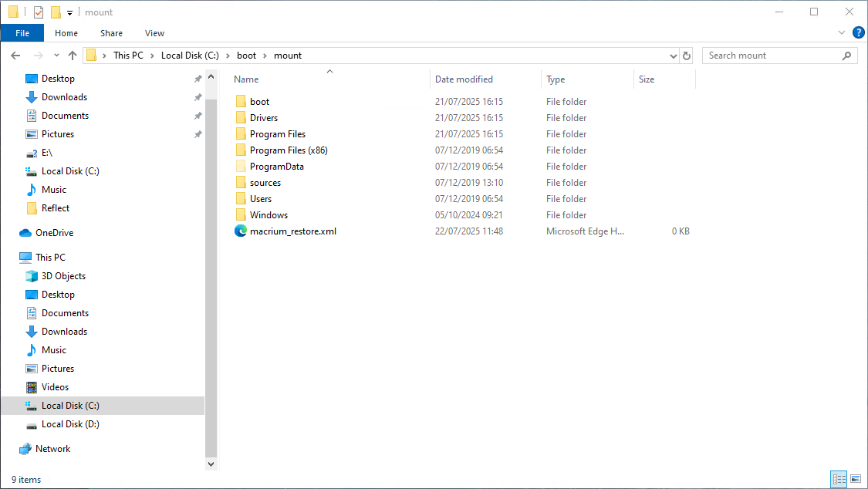Select OneDrive in navigation pane
This screenshot has height=489, width=868.
54,233
